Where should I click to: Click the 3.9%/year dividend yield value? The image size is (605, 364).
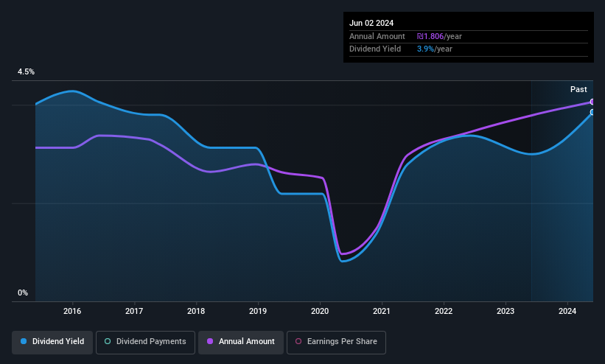[x=435, y=49]
